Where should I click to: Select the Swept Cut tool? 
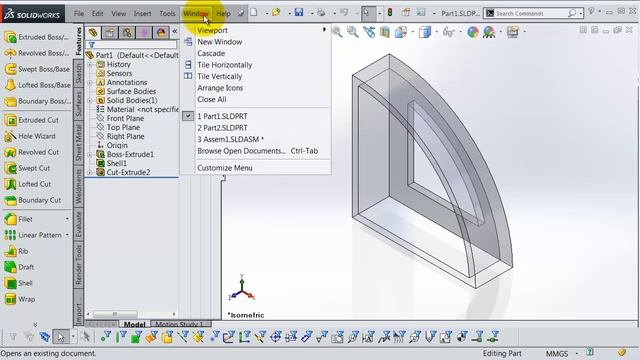click(x=27, y=168)
